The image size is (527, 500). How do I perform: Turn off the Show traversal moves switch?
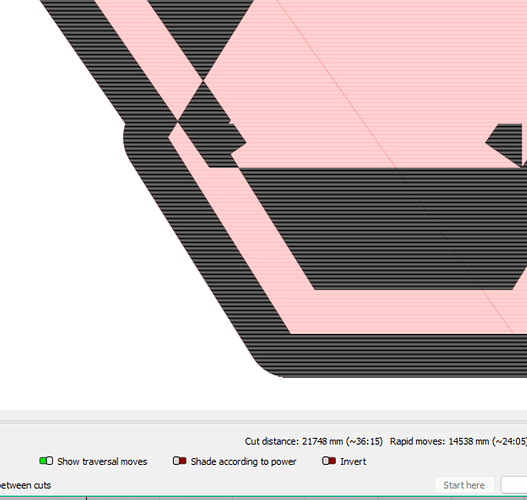click(46, 461)
